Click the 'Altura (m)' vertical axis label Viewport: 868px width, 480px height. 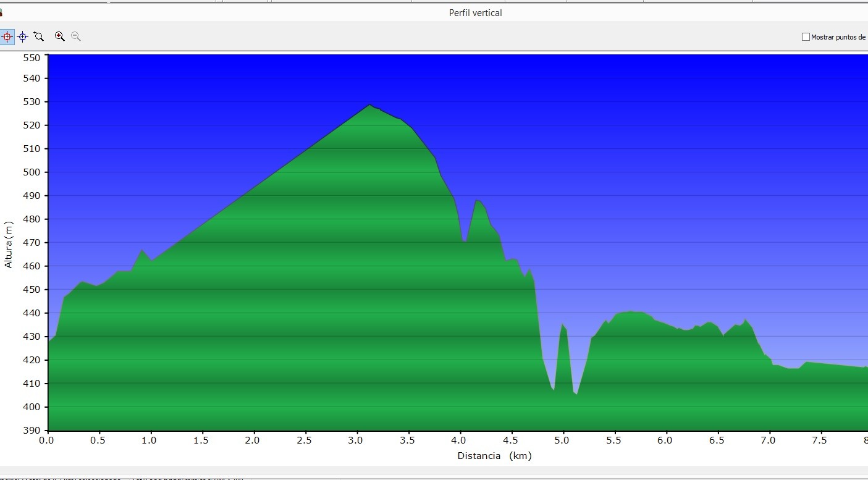9,244
